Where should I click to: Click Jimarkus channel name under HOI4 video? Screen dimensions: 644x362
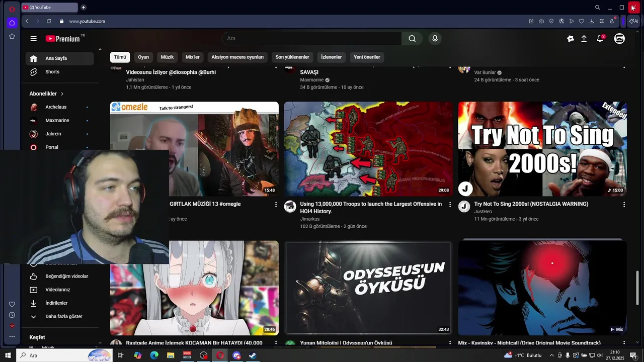pos(309,219)
